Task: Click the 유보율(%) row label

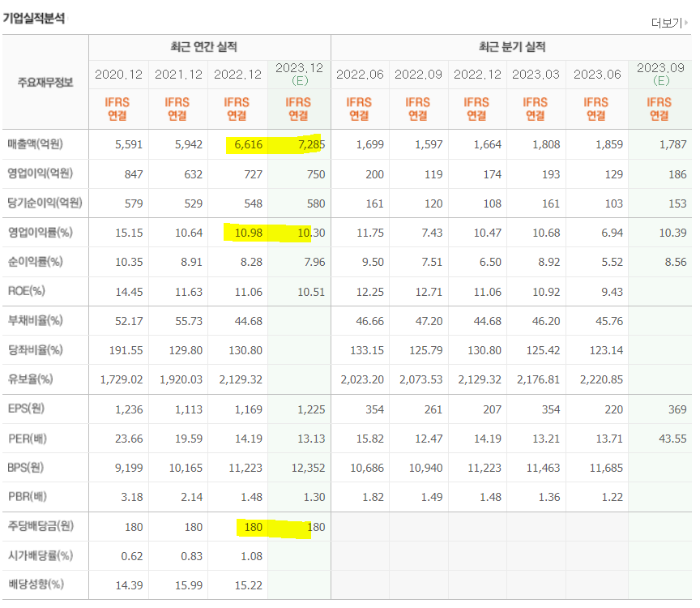Action: tap(30, 379)
